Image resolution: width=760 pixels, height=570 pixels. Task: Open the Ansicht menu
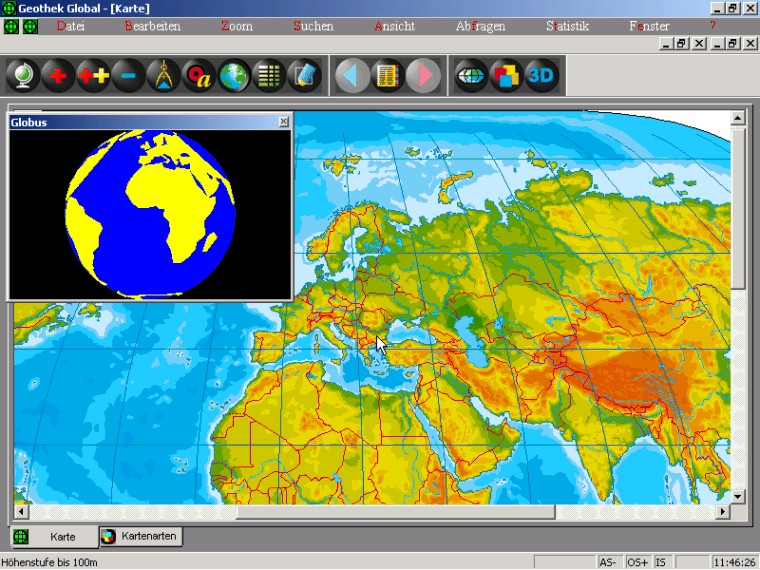(394, 26)
